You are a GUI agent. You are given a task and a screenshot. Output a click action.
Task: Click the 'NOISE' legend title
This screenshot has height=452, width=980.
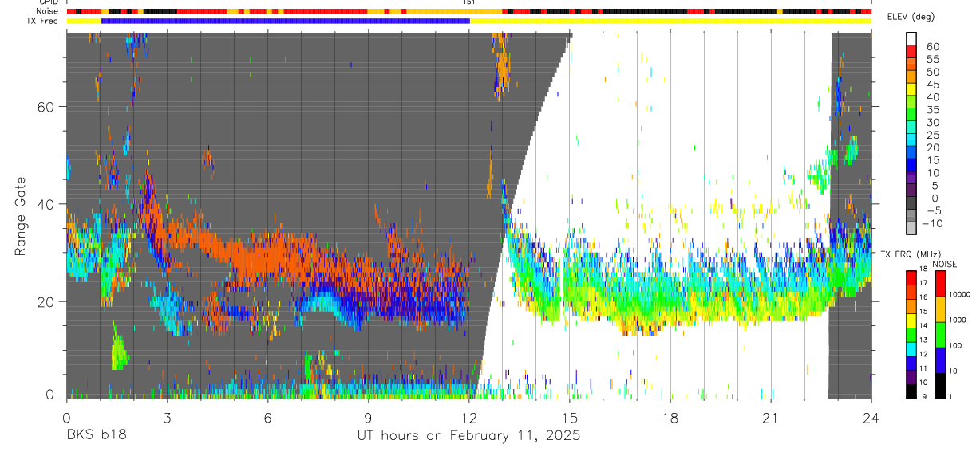click(x=945, y=264)
